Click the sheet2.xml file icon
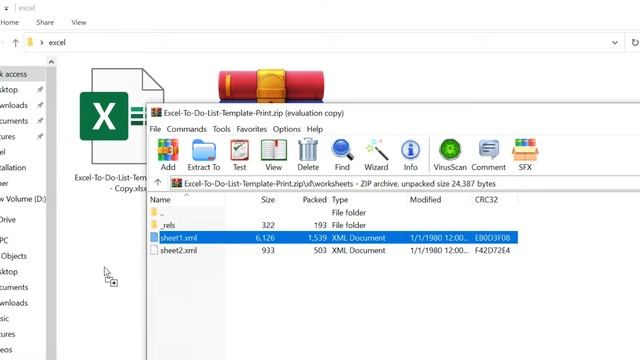The width and height of the screenshot is (640, 360). coord(154,250)
